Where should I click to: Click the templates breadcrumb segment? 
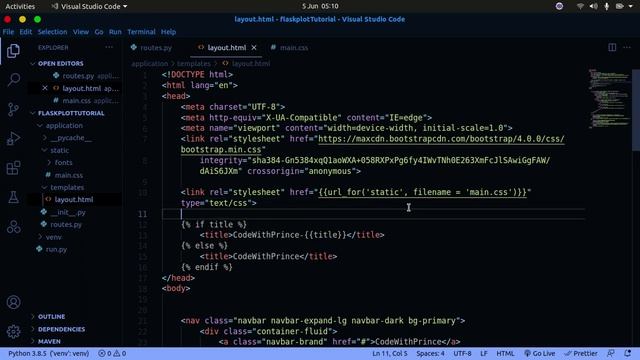(x=194, y=64)
